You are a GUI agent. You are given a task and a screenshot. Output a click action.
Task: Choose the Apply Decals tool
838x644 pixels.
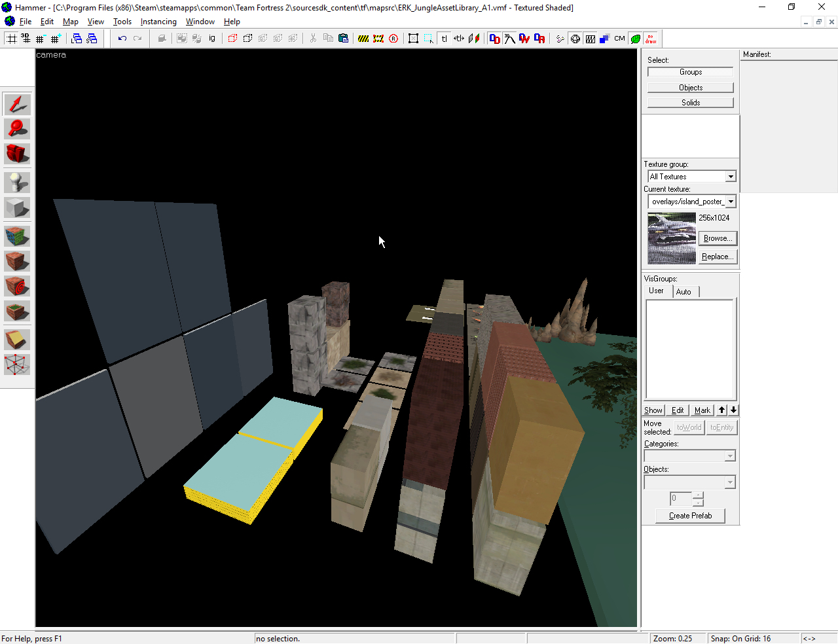pos(17,286)
